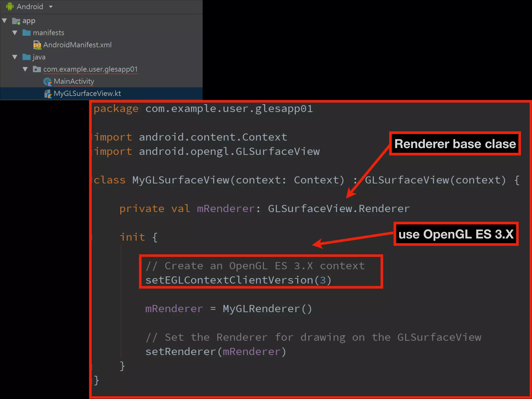Click 'android.opengl.GLSurfaceView' import text

229,152
